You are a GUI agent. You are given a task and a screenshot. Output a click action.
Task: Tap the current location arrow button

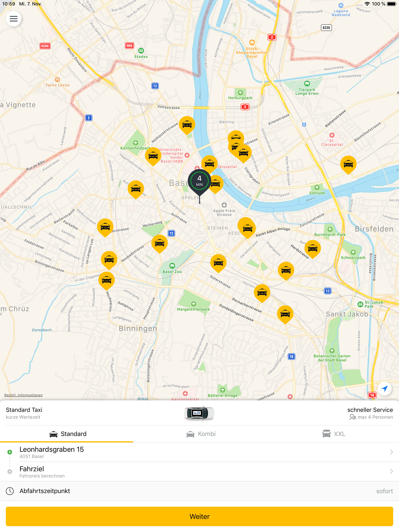(x=384, y=388)
